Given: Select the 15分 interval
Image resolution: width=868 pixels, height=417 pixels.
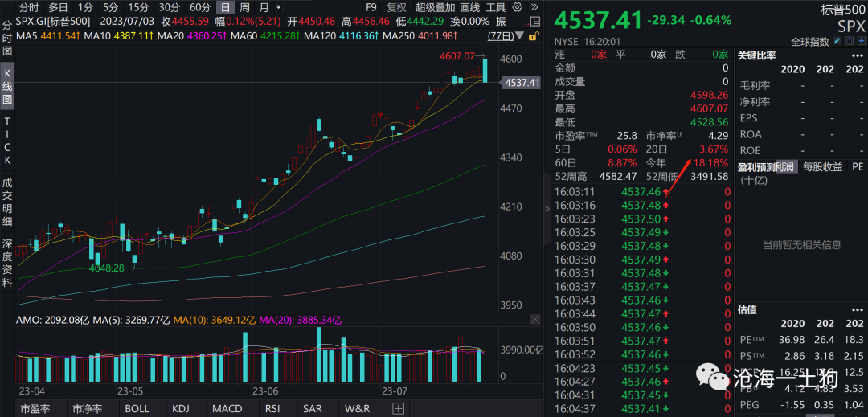Looking at the screenshot, I should pos(138,8).
